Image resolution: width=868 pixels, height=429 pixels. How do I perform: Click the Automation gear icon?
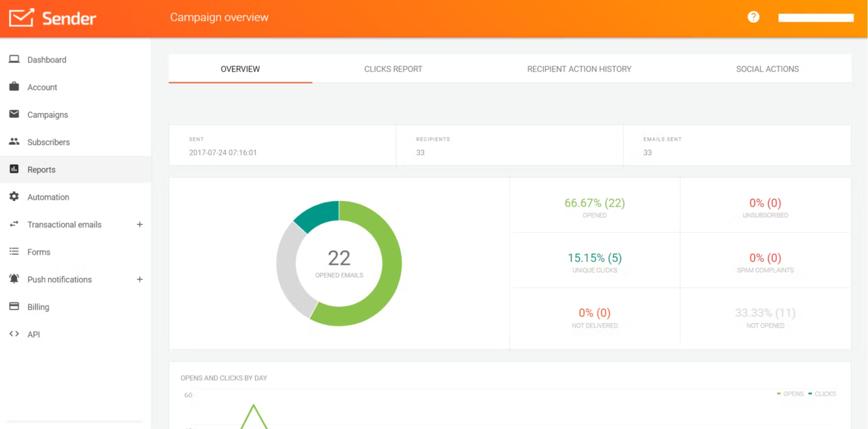[14, 197]
